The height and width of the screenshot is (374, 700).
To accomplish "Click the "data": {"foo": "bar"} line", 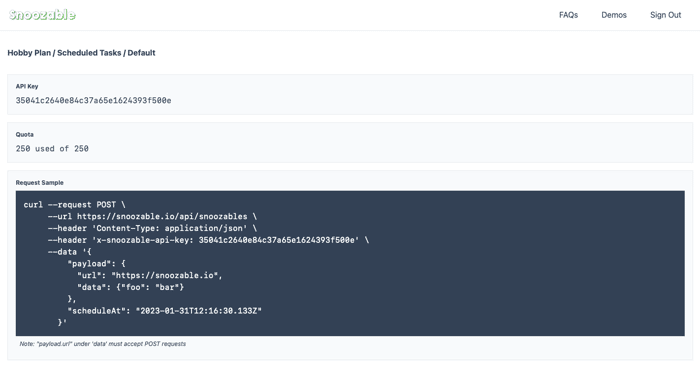I will pos(130,287).
